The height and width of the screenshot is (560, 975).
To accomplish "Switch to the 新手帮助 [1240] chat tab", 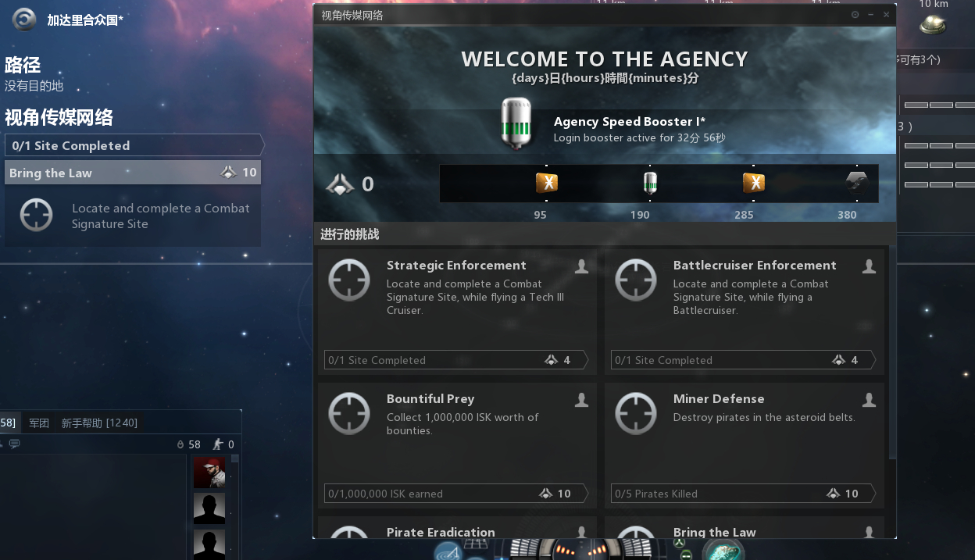I will pyautogui.click(x=99, y=423).
